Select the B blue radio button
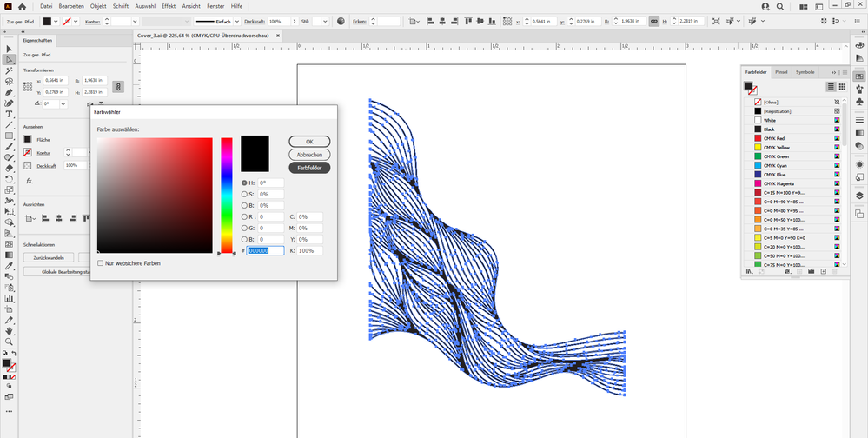Image resolution: width=868 pixels, height=438 pixels. pos(244,240)
